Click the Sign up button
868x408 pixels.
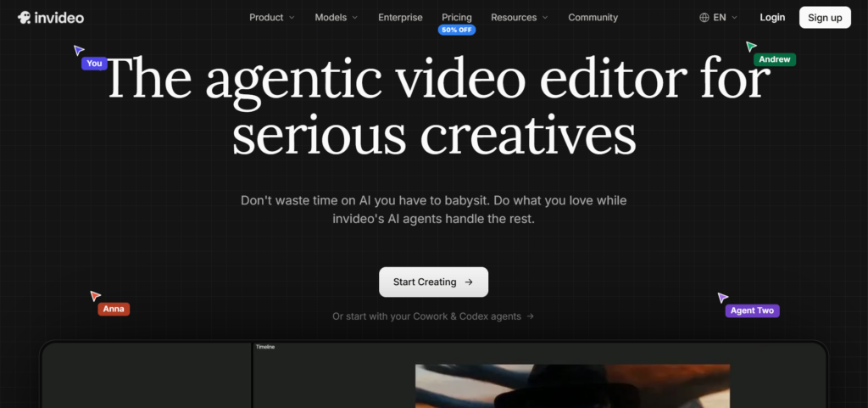click(825, 18)
